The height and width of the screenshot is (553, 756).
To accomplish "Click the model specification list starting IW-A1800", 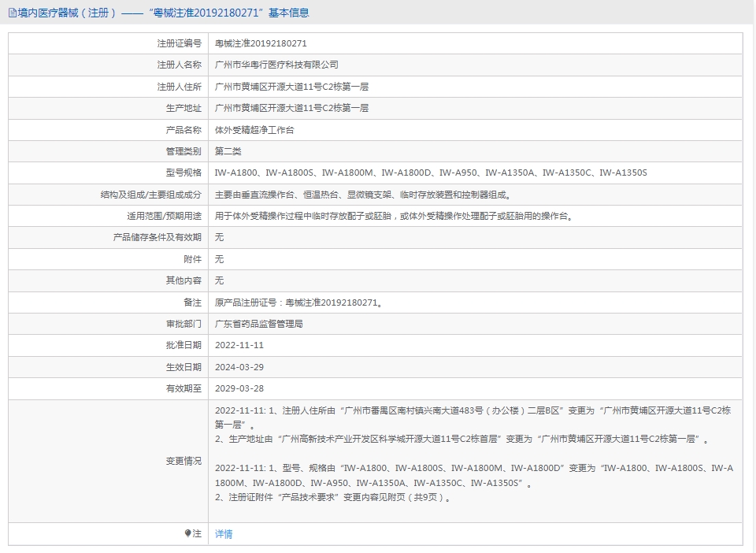I will click(x=431, y=173).
